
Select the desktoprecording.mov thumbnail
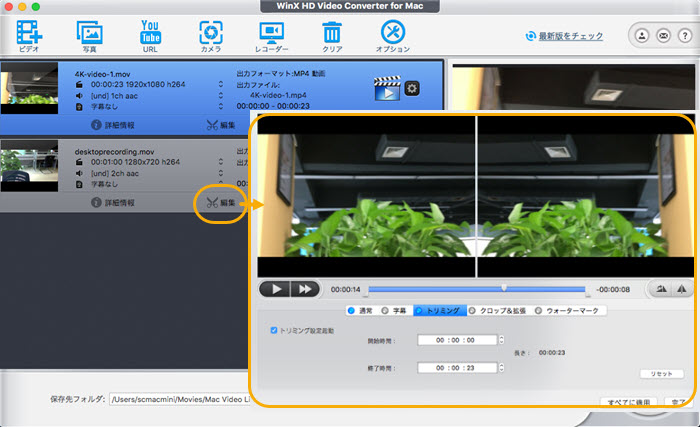click(x=29, y=166)
